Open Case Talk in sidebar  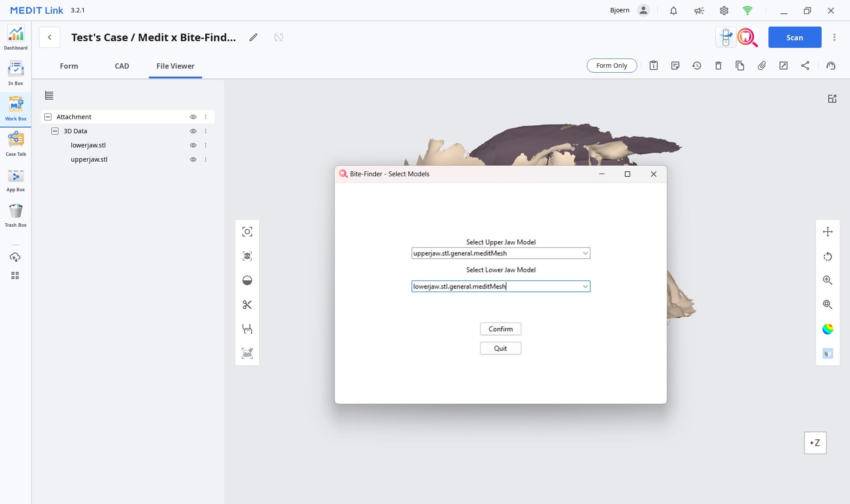click(x=16, y=144)
